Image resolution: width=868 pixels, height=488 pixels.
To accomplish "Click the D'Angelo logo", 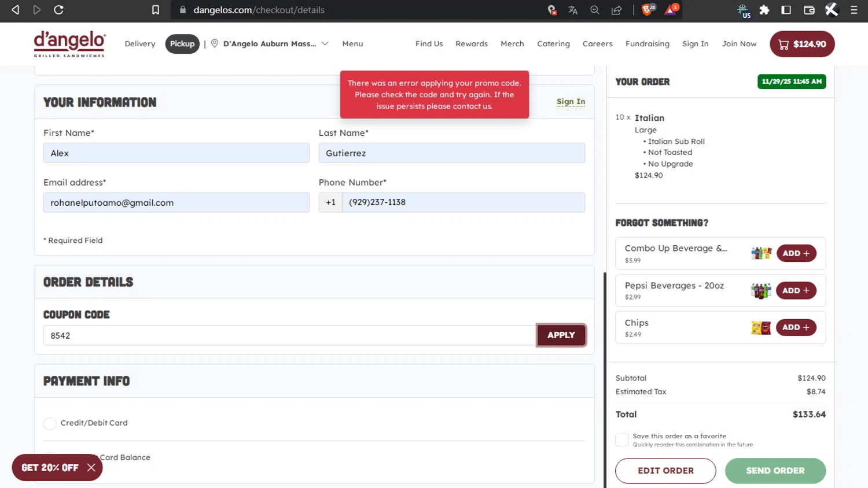I will pos(69,44).
